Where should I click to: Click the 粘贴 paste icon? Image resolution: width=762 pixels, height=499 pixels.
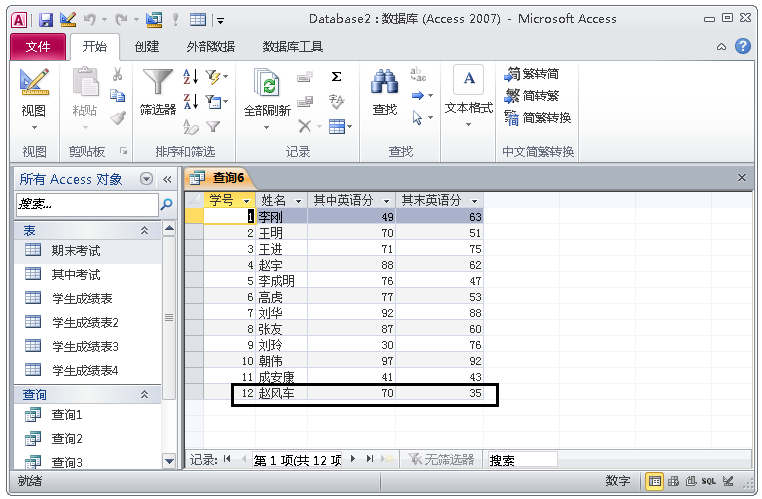pos(85,82)
